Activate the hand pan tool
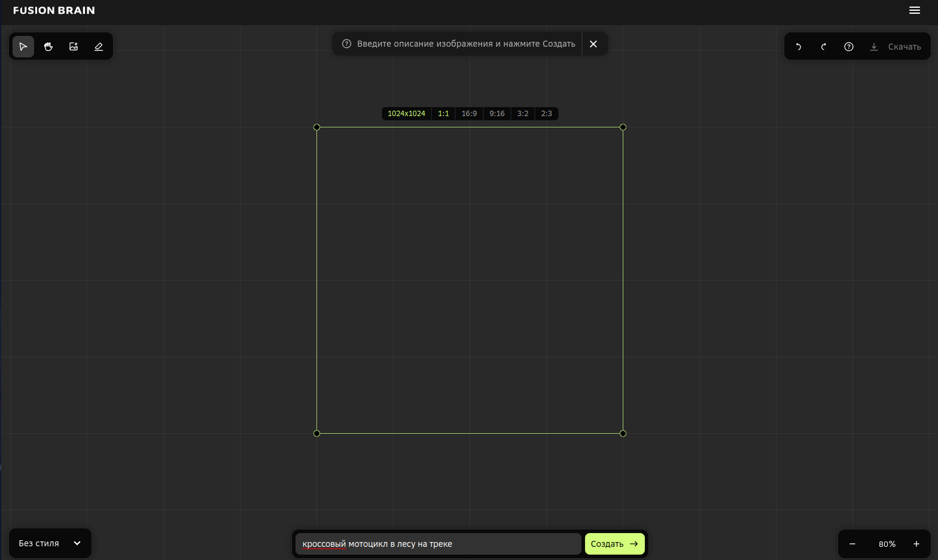Viewport: 938px width, 560px height. [x=48, y=47]
